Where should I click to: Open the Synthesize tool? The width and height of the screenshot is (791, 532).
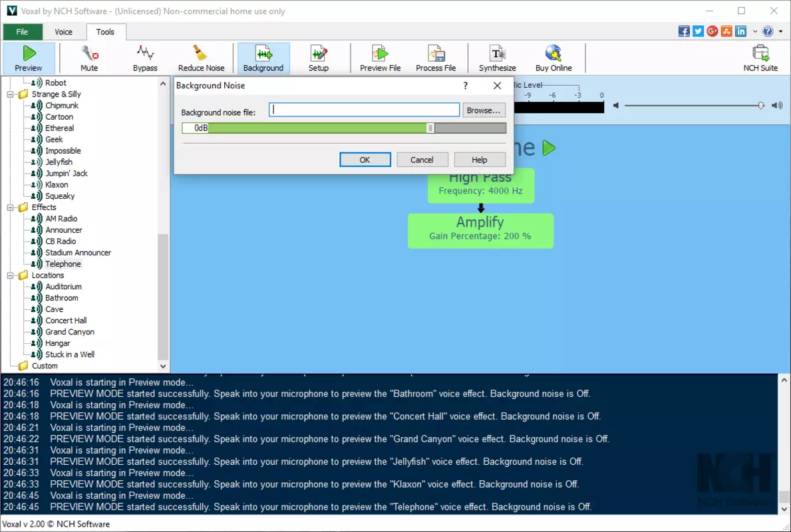pos(497,58)
